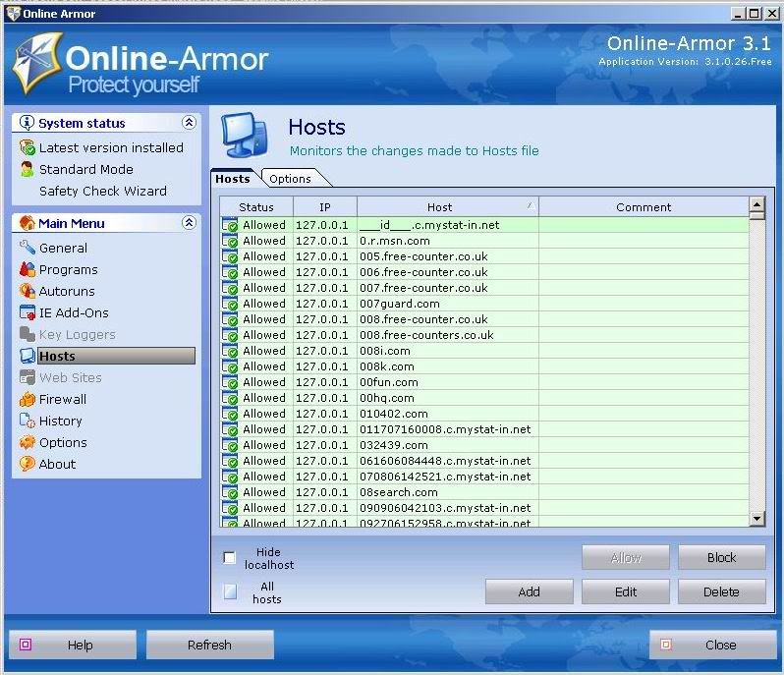Click the Refresh button
784x675 pixels.
click(209, 645)
